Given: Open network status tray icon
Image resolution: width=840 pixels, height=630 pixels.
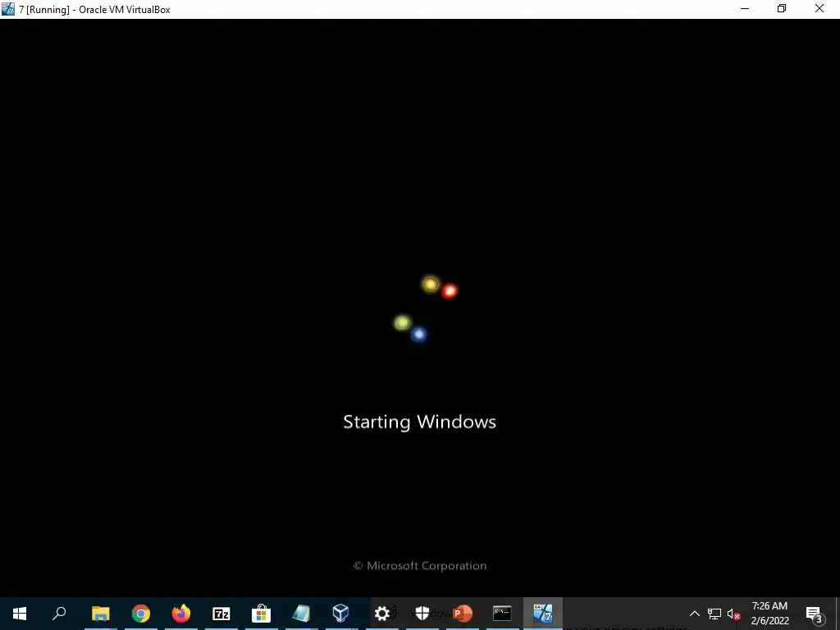Looking at the screenshot, I should pos(714,614).
